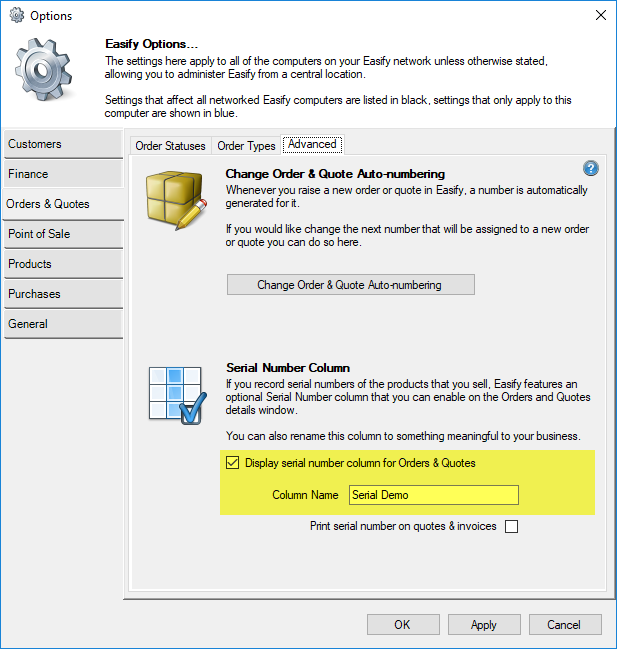Image resolution: width=617 pixels, height=649 pixels.
Task: Go to Point of Sale settings
Action: pyautogui.click(x=62, y=234)
